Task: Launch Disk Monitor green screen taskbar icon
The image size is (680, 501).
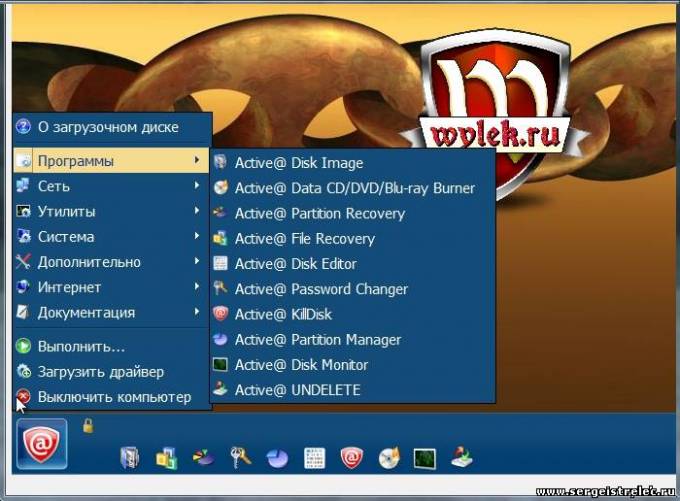Action: [x=425, y=459]
